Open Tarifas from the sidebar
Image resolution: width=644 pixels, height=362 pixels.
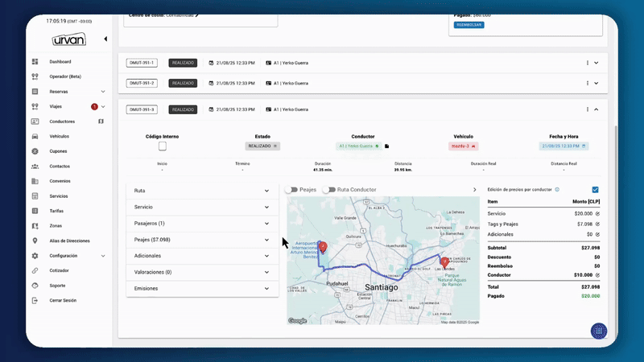pyautogui.click(x=56, y=211)
